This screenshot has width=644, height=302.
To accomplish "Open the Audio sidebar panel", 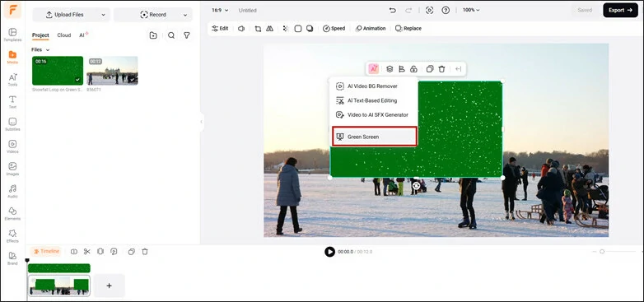I will pyautogui.click(x=12, y=191).
